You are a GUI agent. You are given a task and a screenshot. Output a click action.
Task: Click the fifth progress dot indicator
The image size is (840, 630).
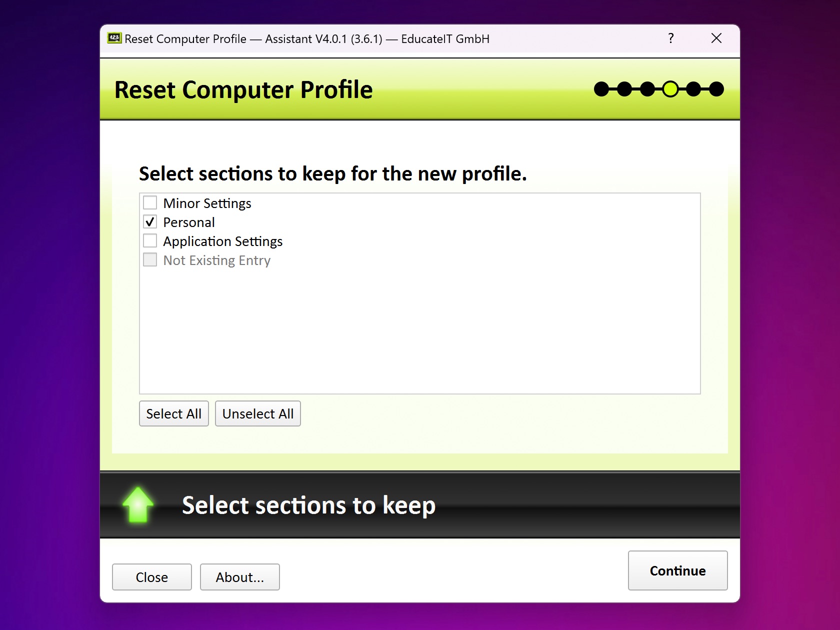[694, 88]
